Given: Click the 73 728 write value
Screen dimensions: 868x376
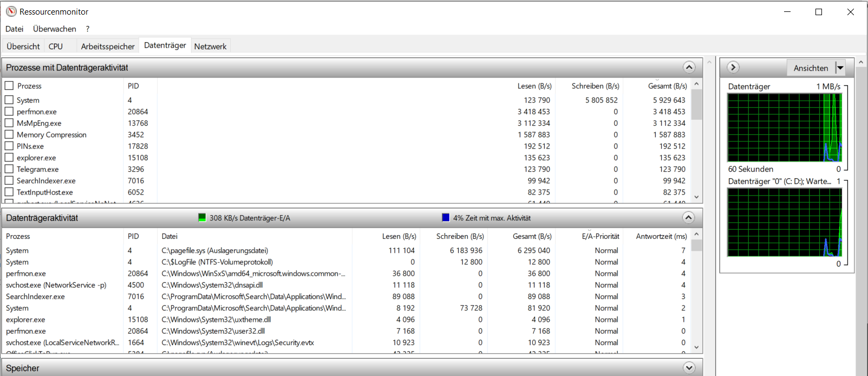Looking at the screenshot, I should pyautogui.click(x=471, y=308).
